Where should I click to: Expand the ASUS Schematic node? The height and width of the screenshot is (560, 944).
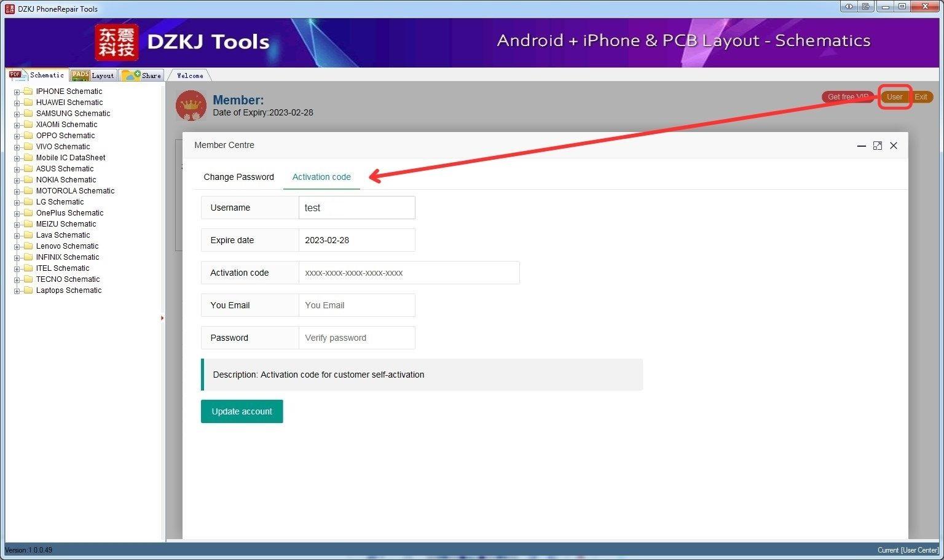point(17,169)
